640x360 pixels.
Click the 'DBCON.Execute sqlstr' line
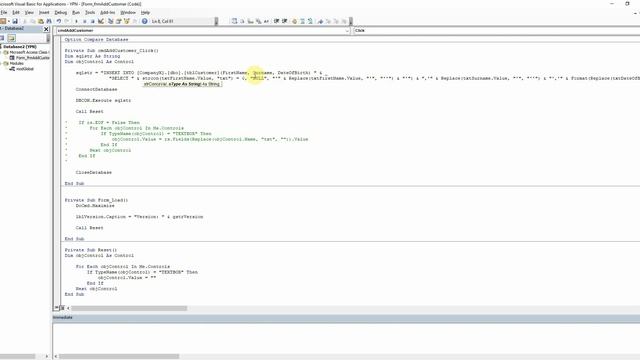[x=103, y=100]
